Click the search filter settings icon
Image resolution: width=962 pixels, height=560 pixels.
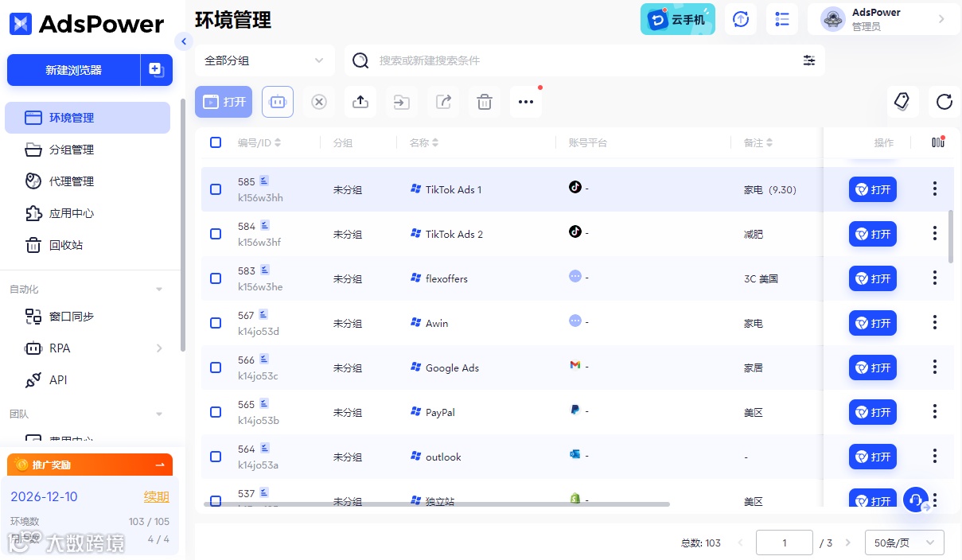(809, 60)
